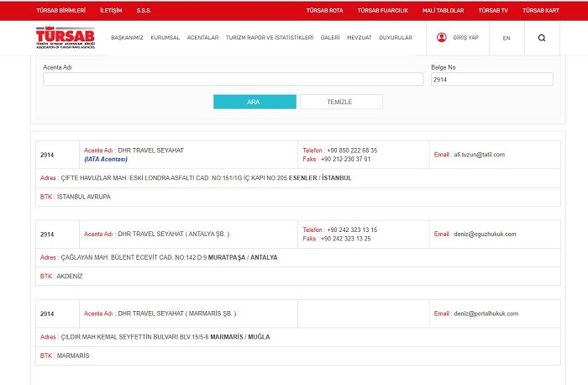
Task: Open İLETİŞİM link in top bar
Action: [111, 10]
